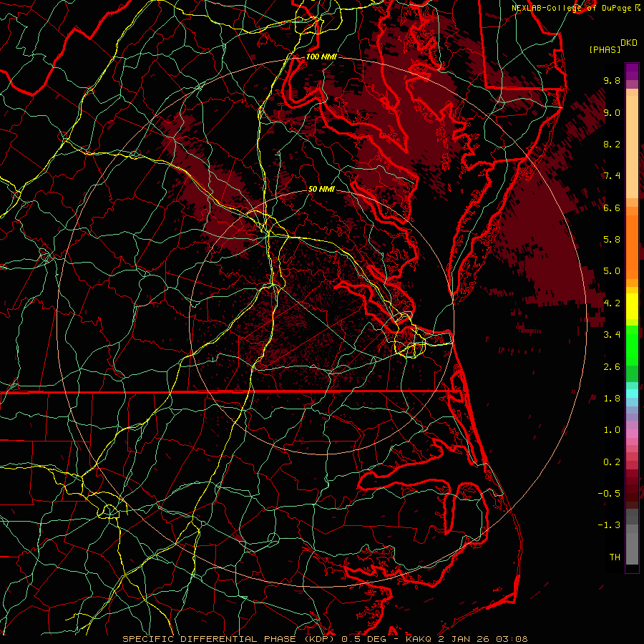Click the DKD label above color scale

628,43
